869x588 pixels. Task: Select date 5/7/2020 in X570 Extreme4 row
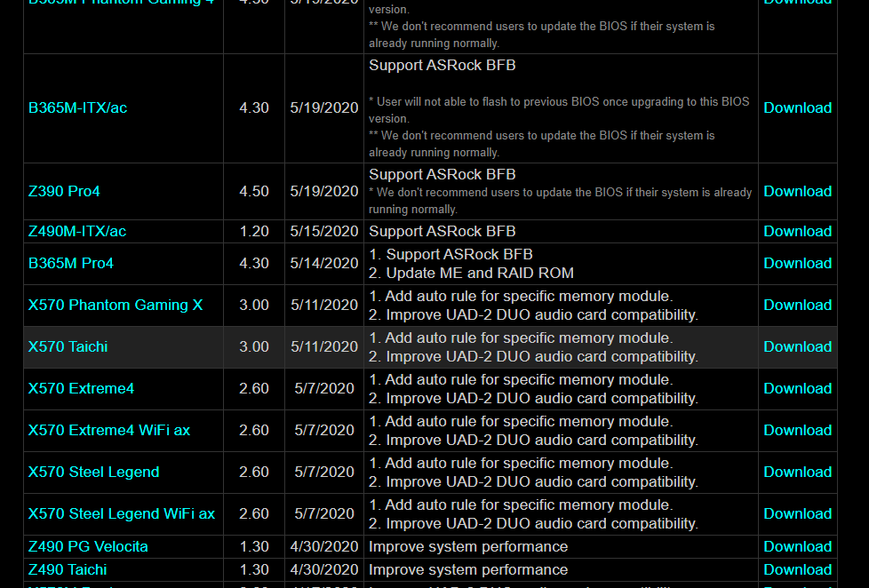click(324, 388)
